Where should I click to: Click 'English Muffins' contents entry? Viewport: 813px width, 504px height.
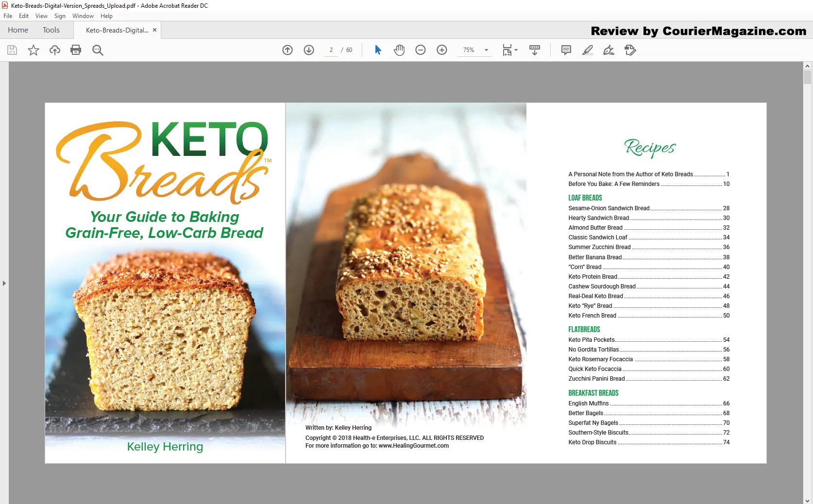(x=649, y=403)
